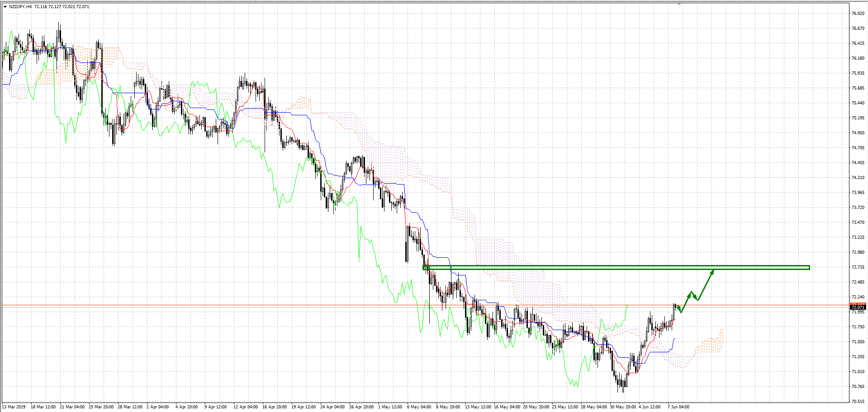Click the 71.255 price axis label
The width and height of the screenshot is (868, 412).
[858, 357]
